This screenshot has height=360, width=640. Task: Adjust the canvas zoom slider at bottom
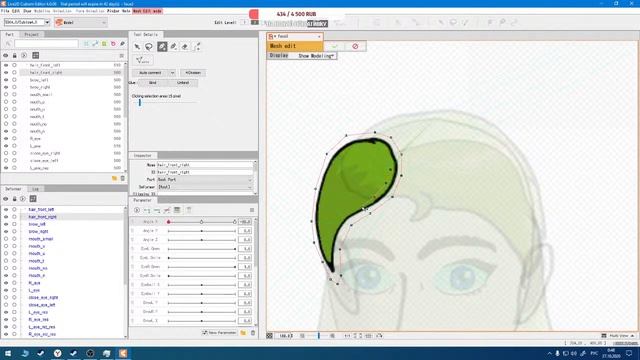pos(318,336)
